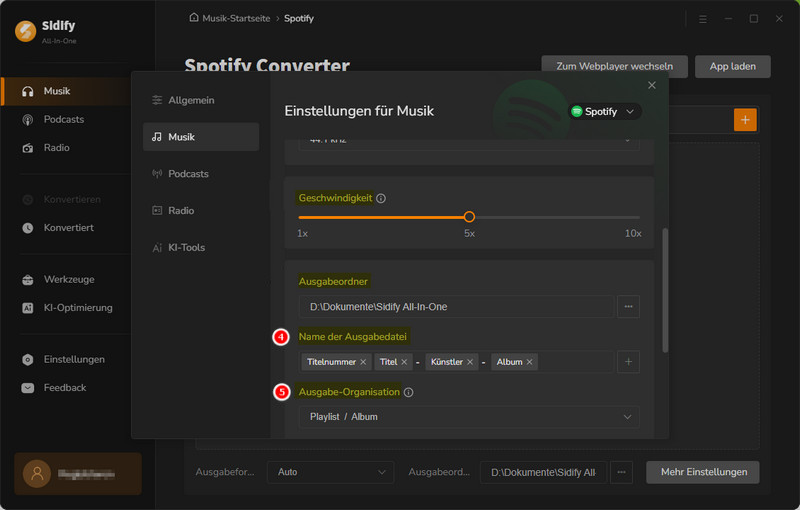Browse folder with bottom bar ellipsis button
The width and height of the screenshot is (800, 510).
[x=621, y=473]
